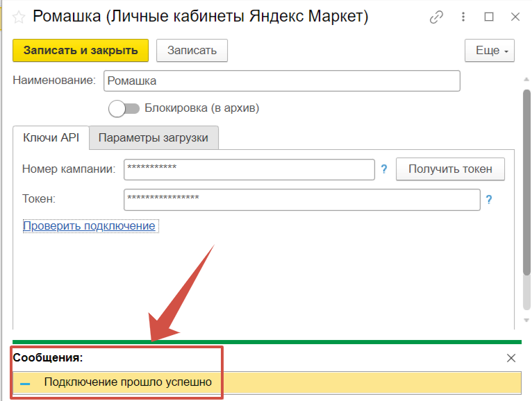Click Проверить подключение link
532x401 pixels.
[89, 226]
